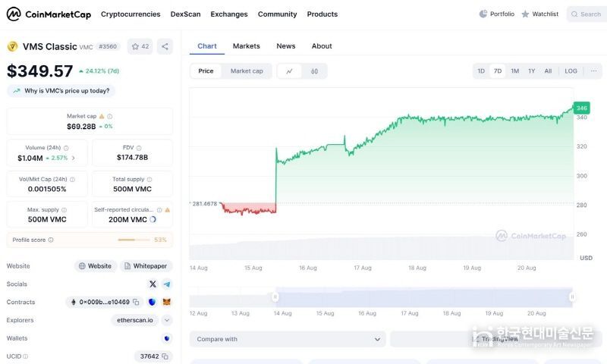Click the MetaMask fox icon
The height and width of the screenshot is (364, 607).
[x=167, y=302]
